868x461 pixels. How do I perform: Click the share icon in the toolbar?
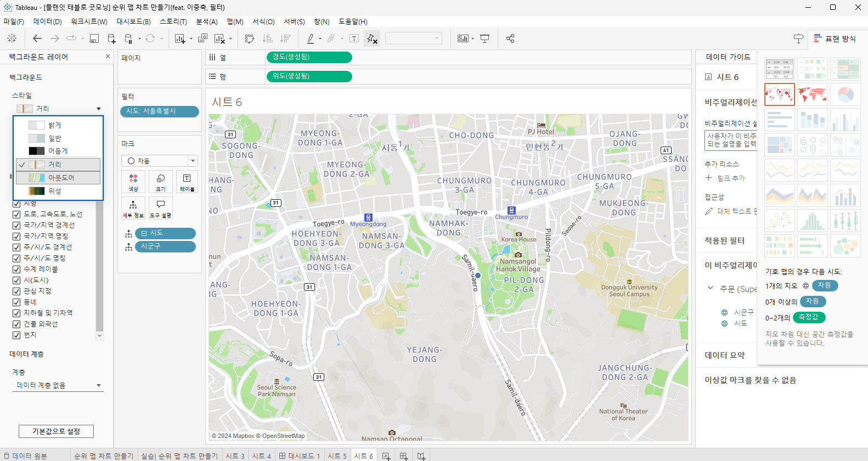510,38
